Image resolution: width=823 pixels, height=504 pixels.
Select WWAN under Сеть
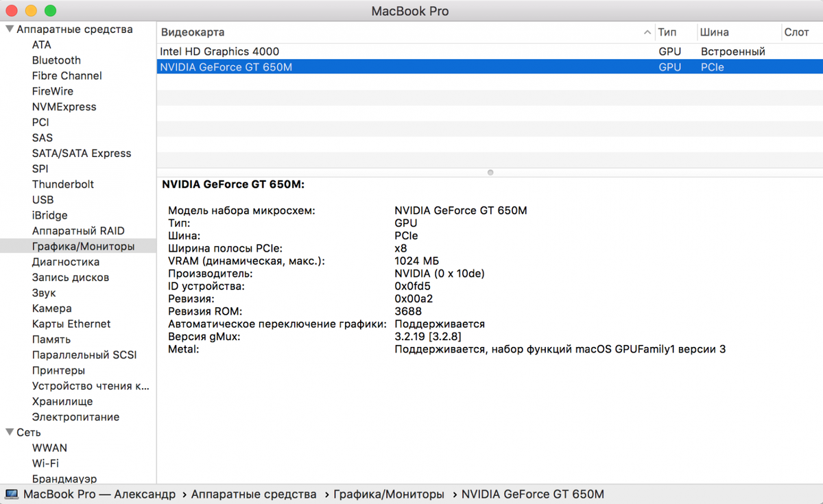(49, 448)
